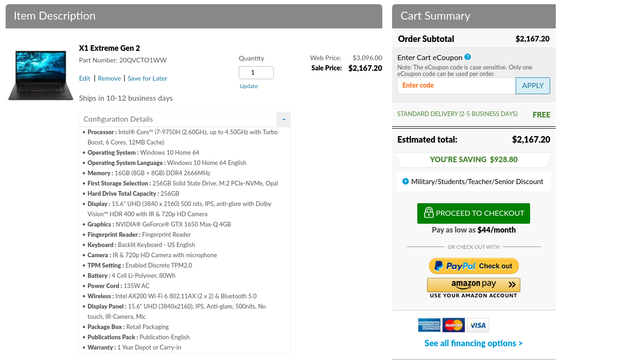Image resolution: width=635 pixels, height=364 pixels.
Task: Check out with the PayPal button
Action: click(474, 266)
